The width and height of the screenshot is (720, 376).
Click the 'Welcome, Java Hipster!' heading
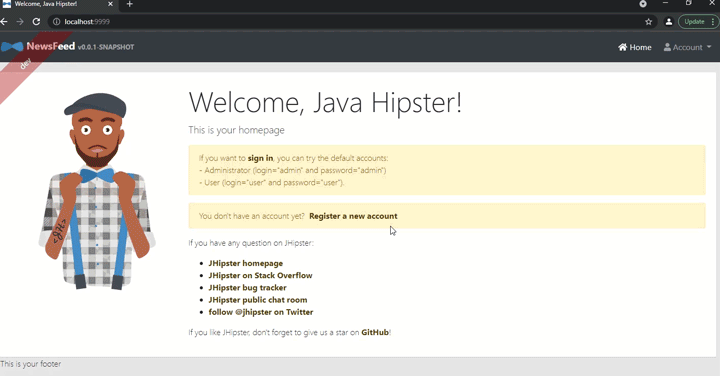tap(325, 102)
